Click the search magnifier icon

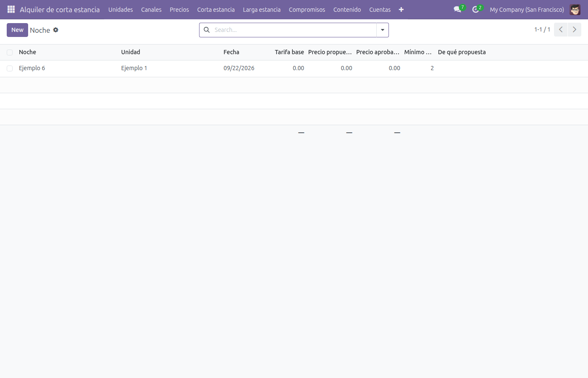207,30
